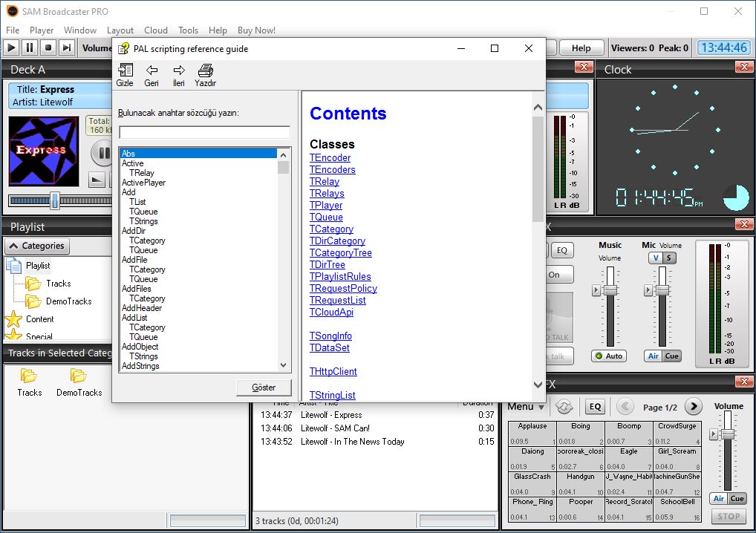Select Abs in the keyword list
This screenshot has width=756, height=533.
click(198, 153)
